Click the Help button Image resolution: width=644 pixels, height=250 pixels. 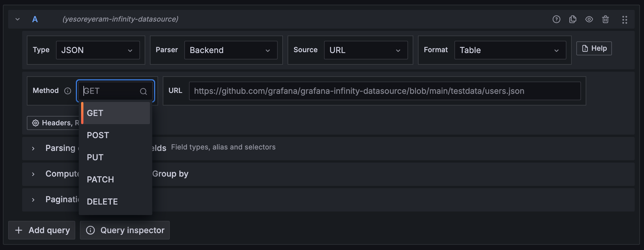coord(594,48)
